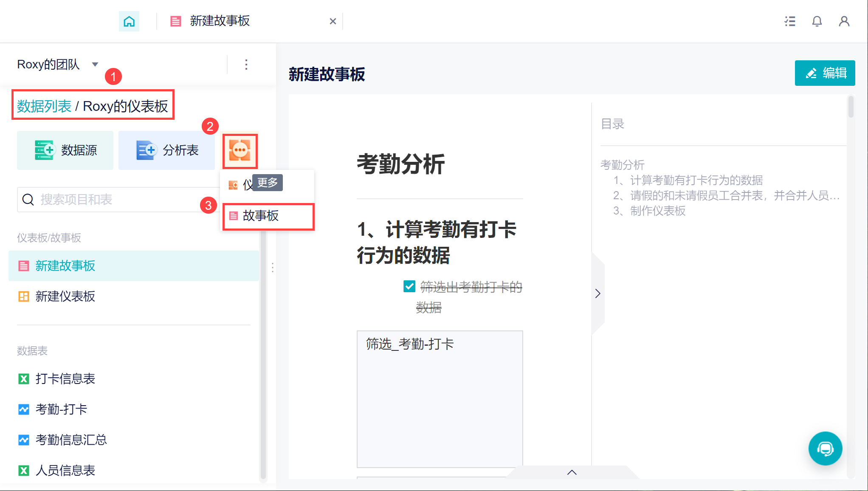Click the 数据列表 breadcrumb link
868x491 pixels.
[x=44, y=106]
